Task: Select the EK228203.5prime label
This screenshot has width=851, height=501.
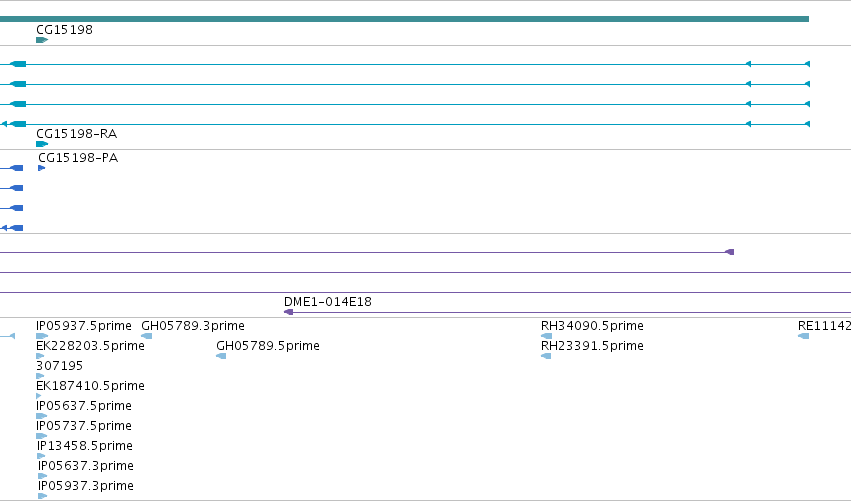Action: (90, 346)
